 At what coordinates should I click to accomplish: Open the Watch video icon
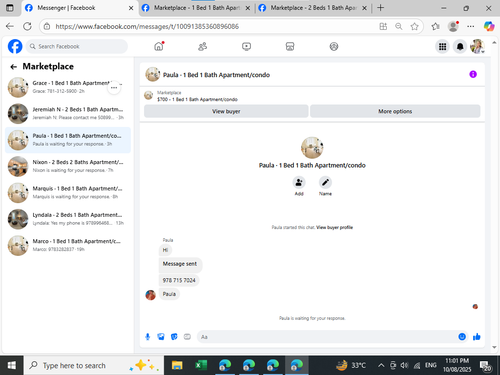(246, 46)
